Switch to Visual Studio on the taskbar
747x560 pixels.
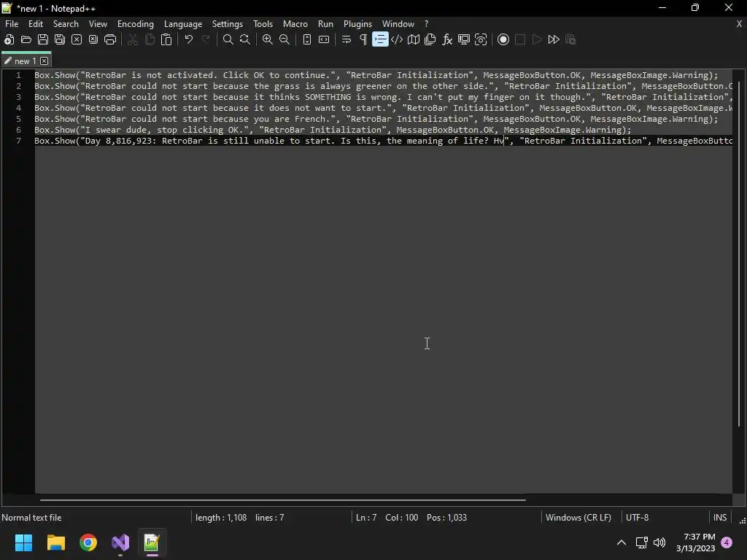120,542
